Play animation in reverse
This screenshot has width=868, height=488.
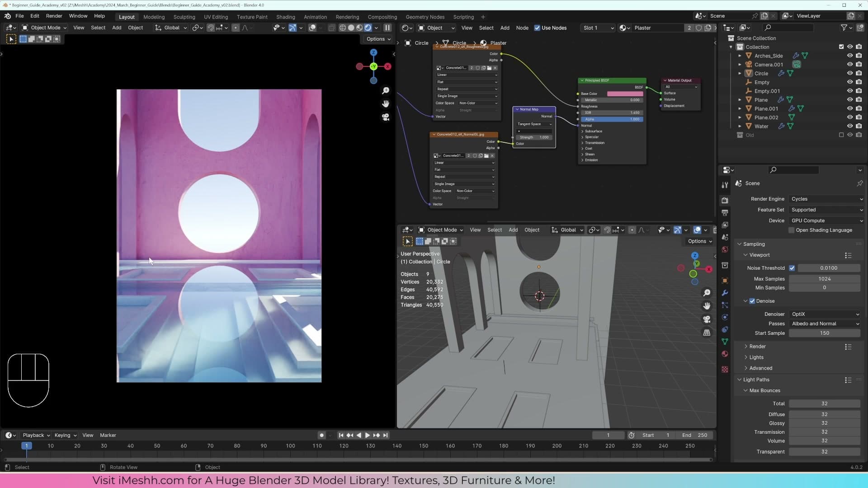[x=359, y=435]
